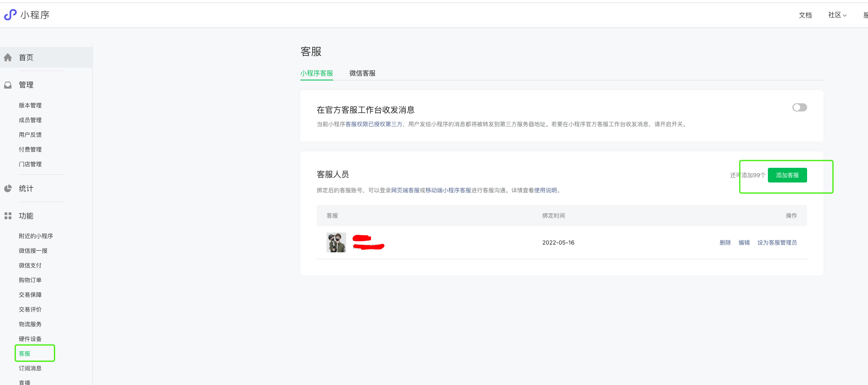The width and height of the screenshot is (868, 385).
Task: Select 客服 in the sidebar menu
Action: 25,354
